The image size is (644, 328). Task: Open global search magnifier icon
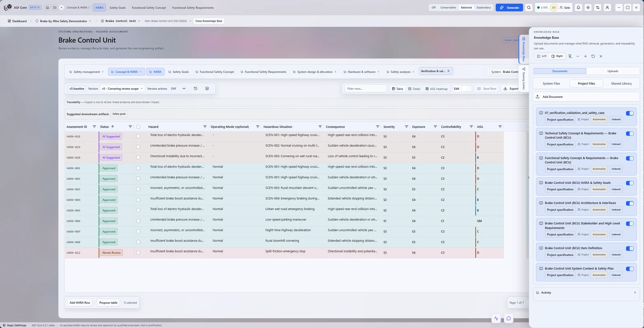click(529, 7)
